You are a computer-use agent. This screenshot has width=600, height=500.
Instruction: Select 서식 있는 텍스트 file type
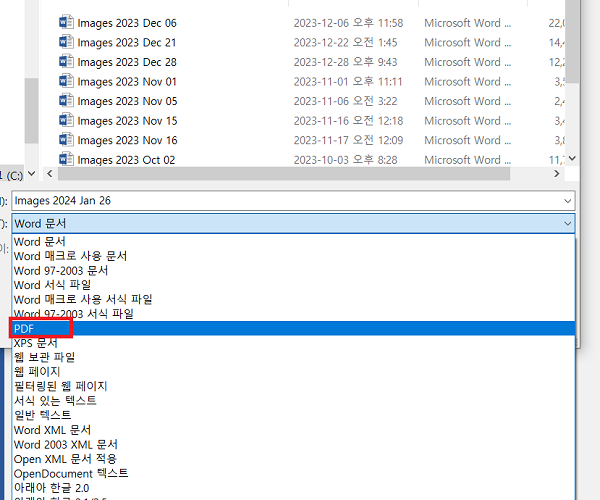293,401
